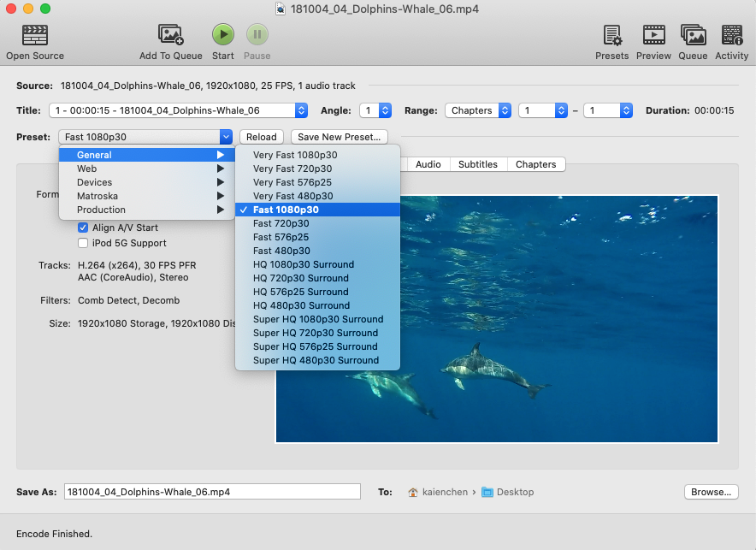Open the Range Chapters dropdown
756x550 pixels.
pos(478,110)
